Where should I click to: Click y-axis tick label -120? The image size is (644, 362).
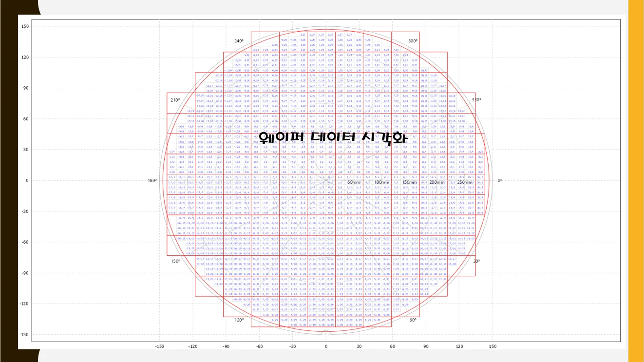[25, 304]
